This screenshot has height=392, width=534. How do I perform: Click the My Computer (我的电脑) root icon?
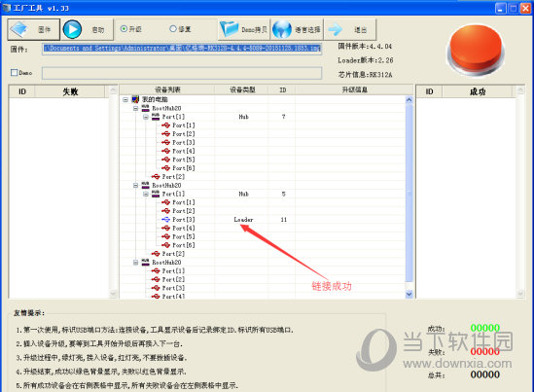[135, 99]
